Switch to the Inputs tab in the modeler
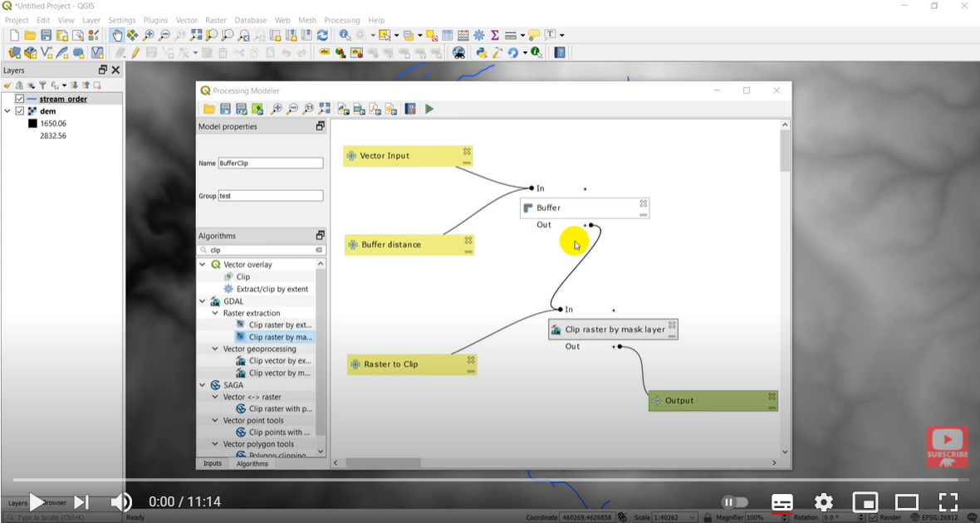Viewport: 980px width, 523px height. [x=213, y=463]
